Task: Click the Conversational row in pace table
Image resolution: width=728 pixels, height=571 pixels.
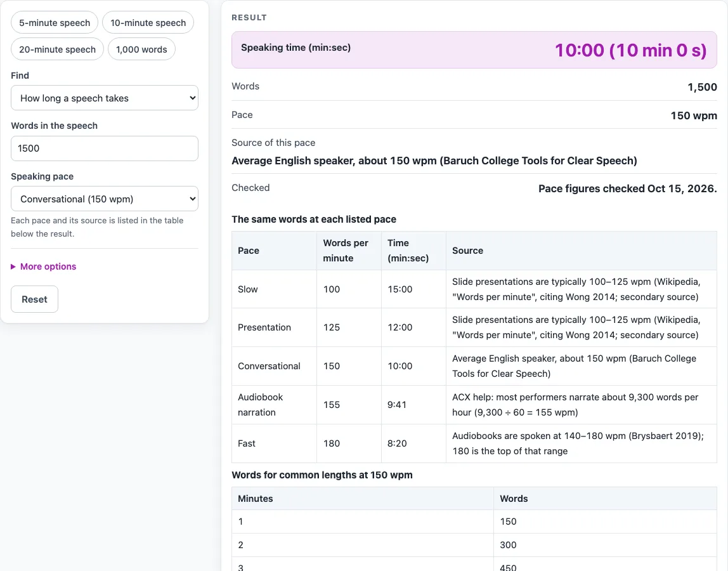Action: click(474, 366)
